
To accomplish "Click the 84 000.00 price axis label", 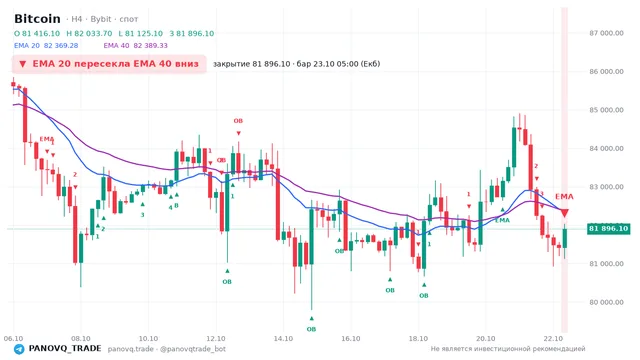I will pyautogui.click(x=606, y=149).
